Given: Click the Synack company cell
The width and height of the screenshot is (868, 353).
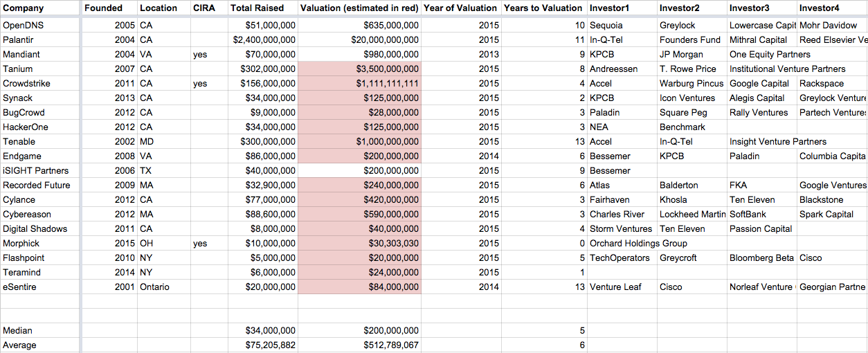Looking at the screenshot, I should click(x=41, y=98).
